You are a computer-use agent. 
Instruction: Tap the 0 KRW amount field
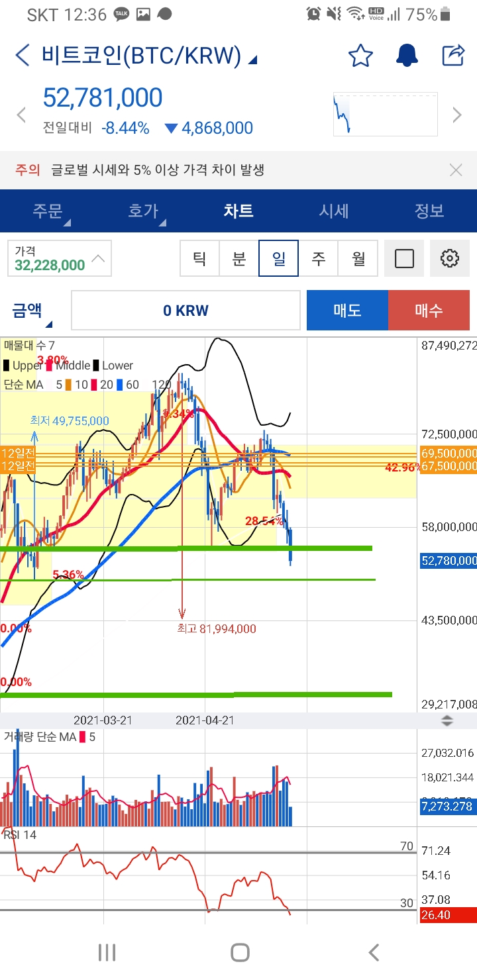point(185,310)
